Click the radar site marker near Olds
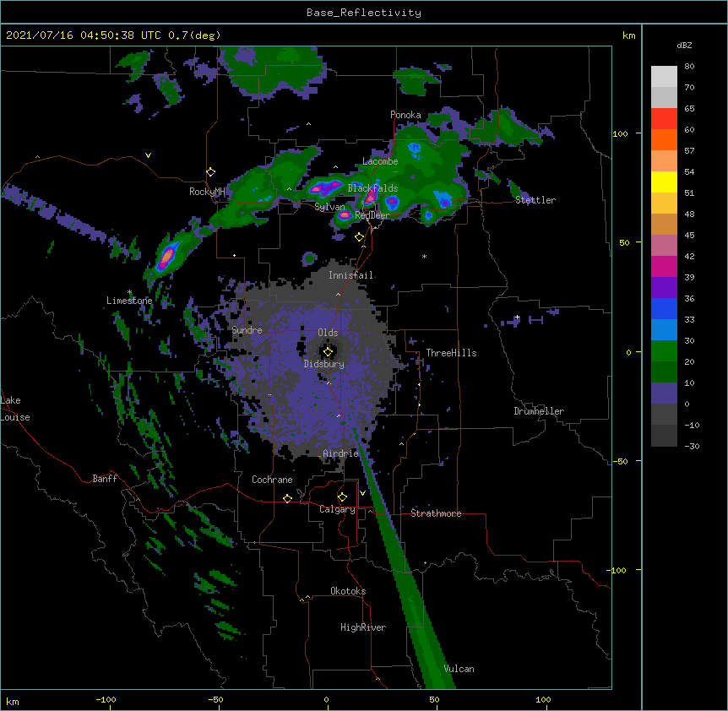Image resolution: width=728 pixels, height=711 pixels. tap(328, 352)
